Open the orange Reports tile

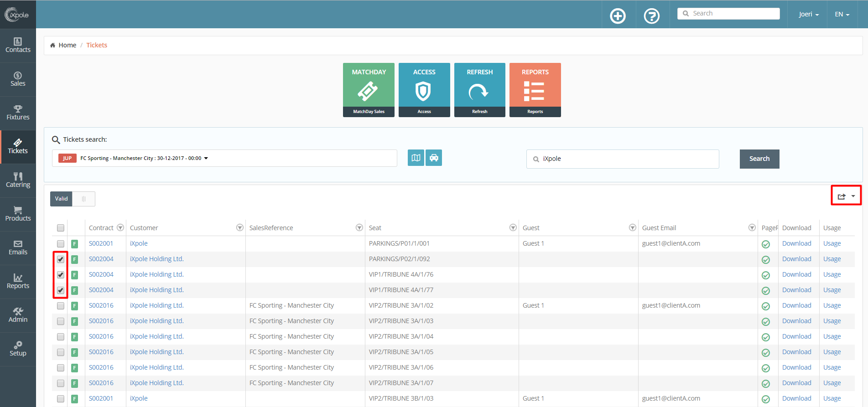pyautogui.click(x=535, y=90)
